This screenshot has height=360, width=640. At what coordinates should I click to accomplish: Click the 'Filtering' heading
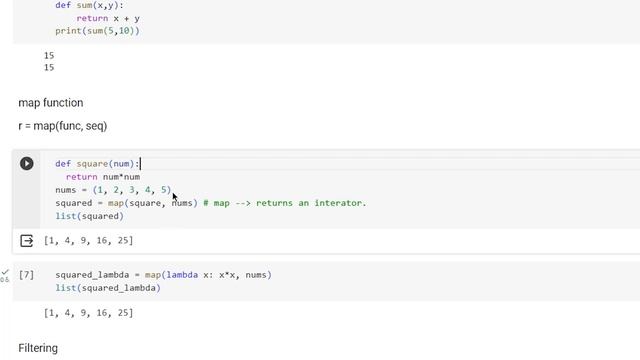tap(38, 348)
